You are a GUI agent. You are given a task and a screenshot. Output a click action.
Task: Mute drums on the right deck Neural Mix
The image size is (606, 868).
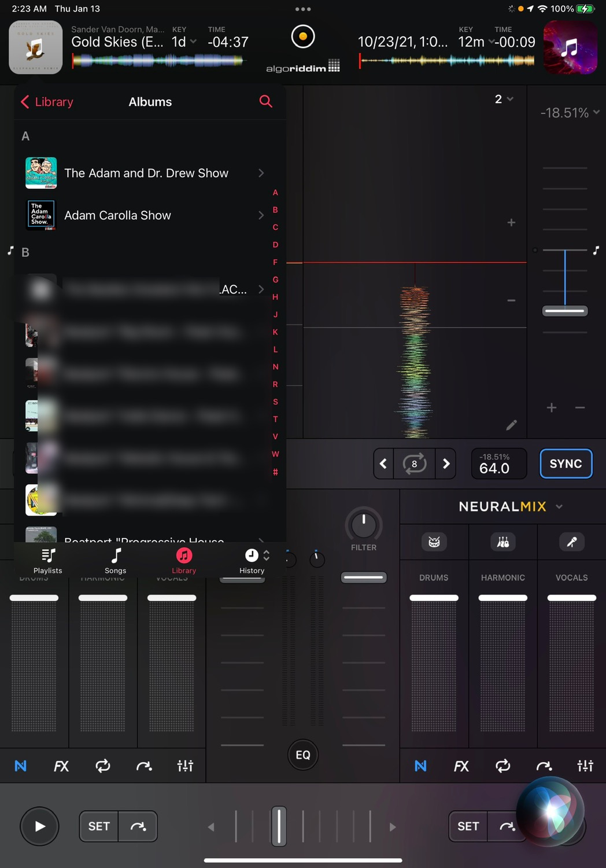[434, 542]
